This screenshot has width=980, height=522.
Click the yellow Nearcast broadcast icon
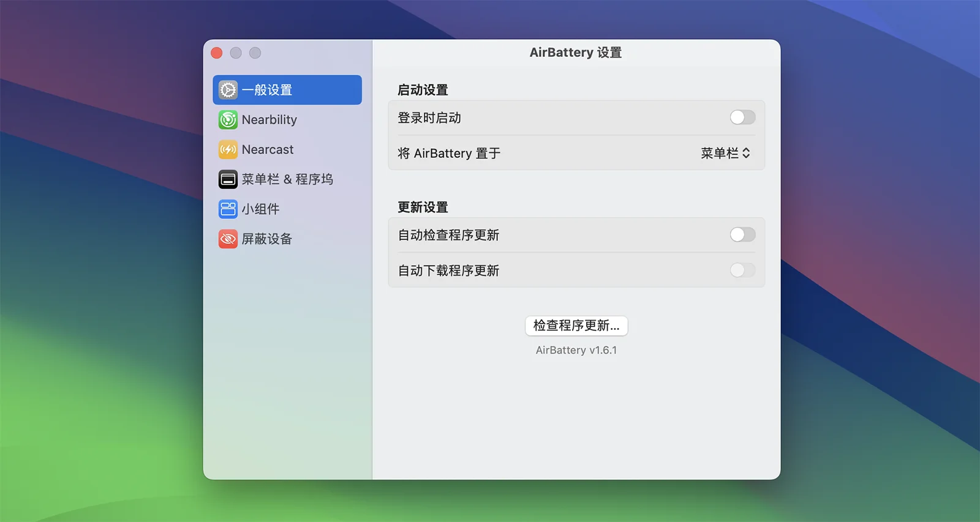228,149
